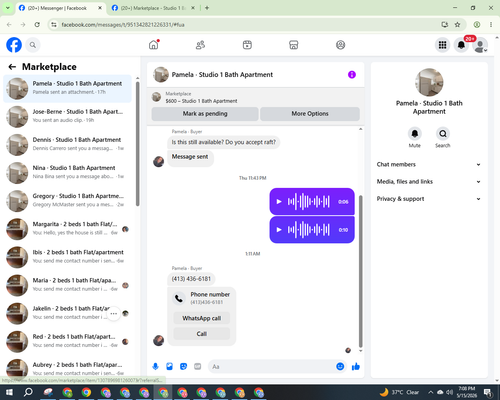
Task: Open volume control in system tray
Action: pyautogui.click(x=450, y=392)
